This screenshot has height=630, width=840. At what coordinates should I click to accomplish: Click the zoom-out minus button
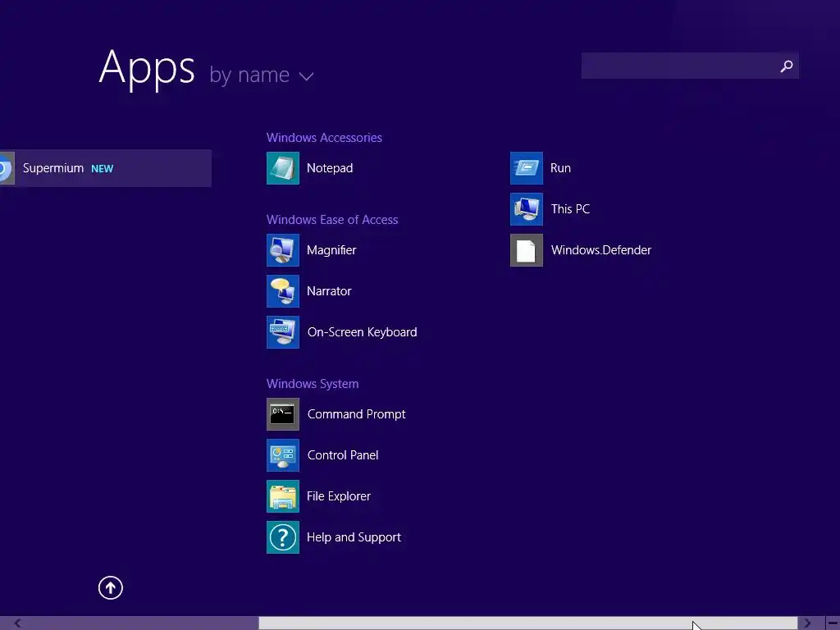pyautogui.click(x=833, y=623)
